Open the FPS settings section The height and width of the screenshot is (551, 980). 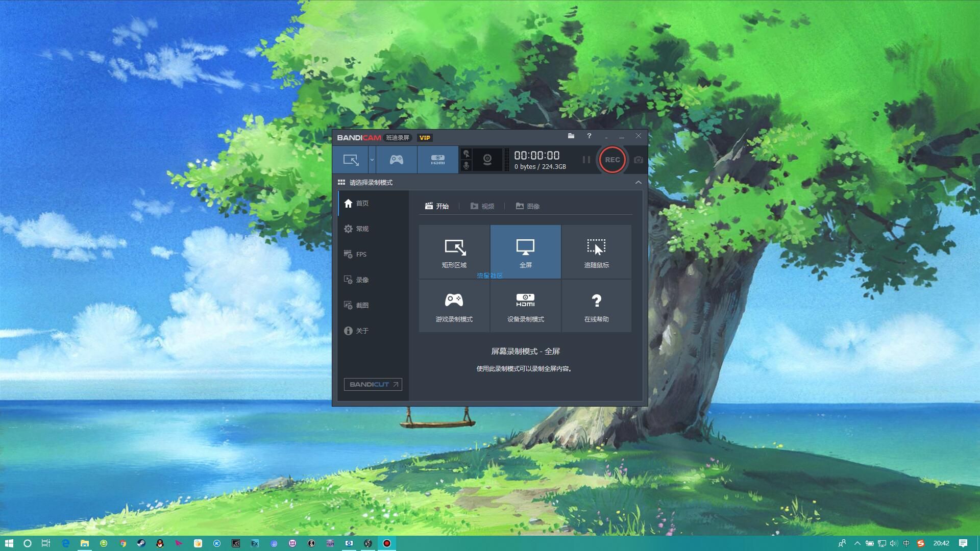tap(373, 254)
